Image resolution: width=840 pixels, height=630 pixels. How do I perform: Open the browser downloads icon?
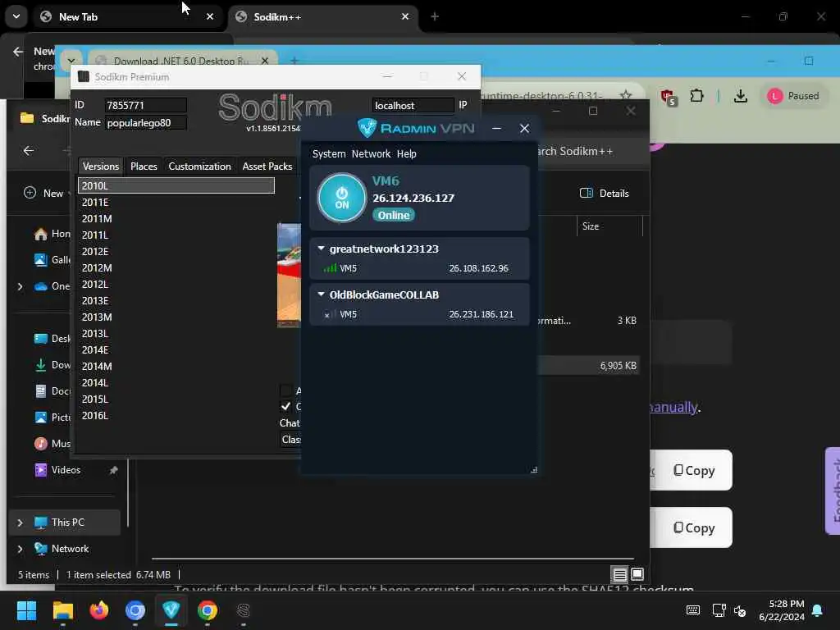pyautogui.click(x=741, y=96)
